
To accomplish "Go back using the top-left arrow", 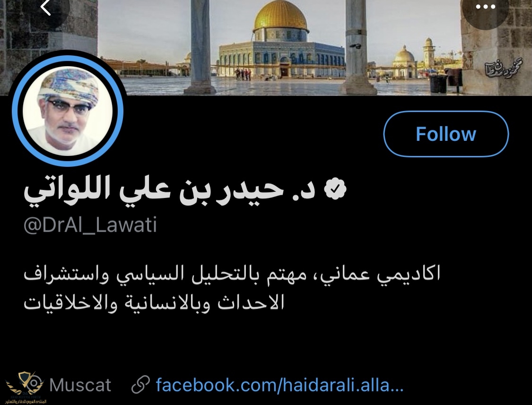I will (45, 8).
